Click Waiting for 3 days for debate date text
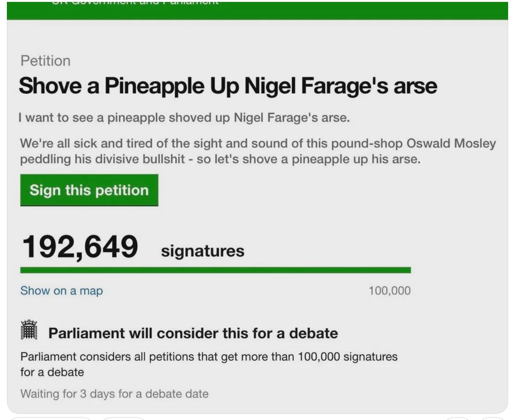This screenshot has width=515, height=420. pos(115,394)
